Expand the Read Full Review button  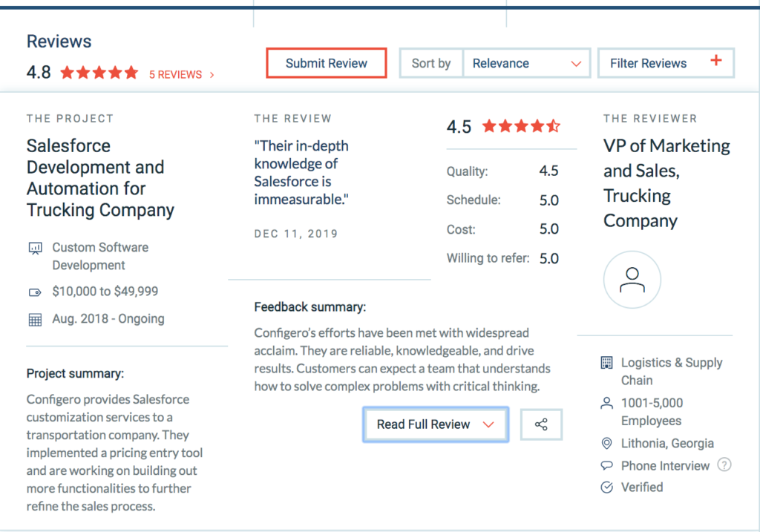point(436,424)
